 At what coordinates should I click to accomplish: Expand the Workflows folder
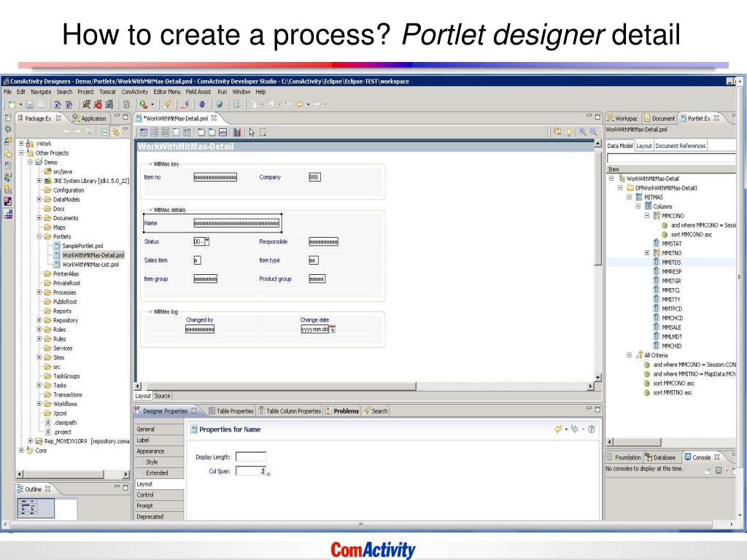(39, 404)
